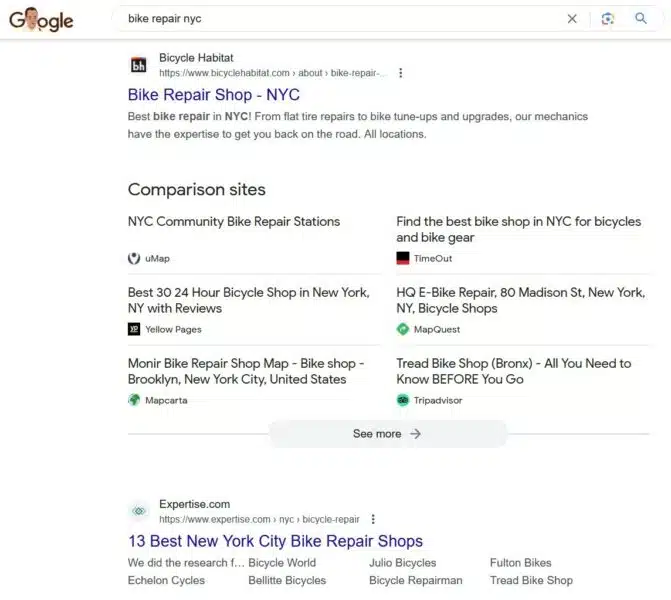Open 'Tread Bike Shop (Bronx)' Tripadvisor link
This screenshot has height=600, width=671.
coord(514,371)
